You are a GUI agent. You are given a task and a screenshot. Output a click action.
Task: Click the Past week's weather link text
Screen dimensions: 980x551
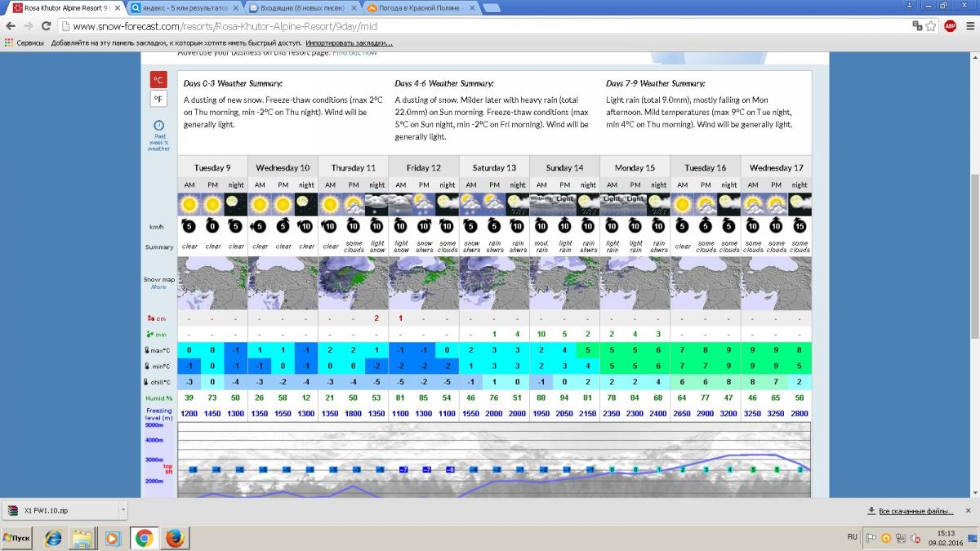coord(158,143)
